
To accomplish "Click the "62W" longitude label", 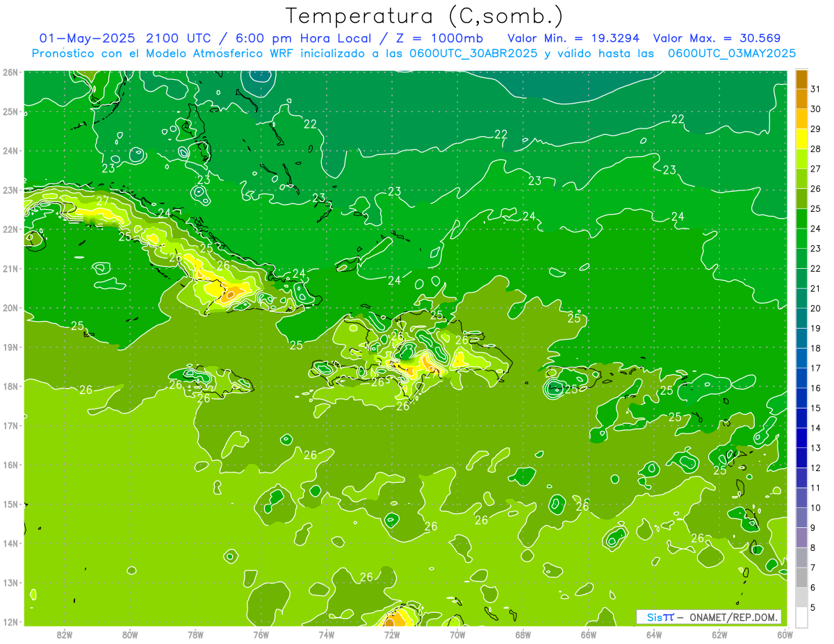I will [719, 634].
